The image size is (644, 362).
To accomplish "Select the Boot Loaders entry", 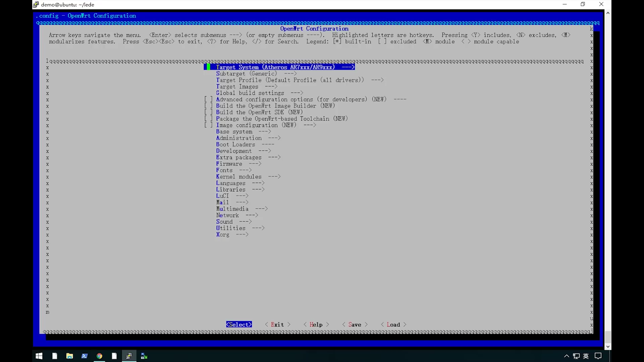I will pyautogui.click(x=245, y=144).
